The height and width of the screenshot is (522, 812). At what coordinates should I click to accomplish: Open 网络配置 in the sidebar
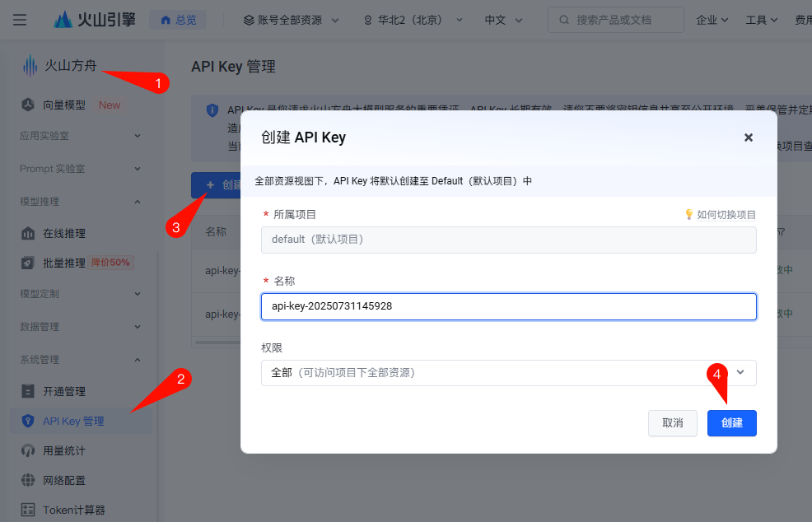click(x=64, y=481)
